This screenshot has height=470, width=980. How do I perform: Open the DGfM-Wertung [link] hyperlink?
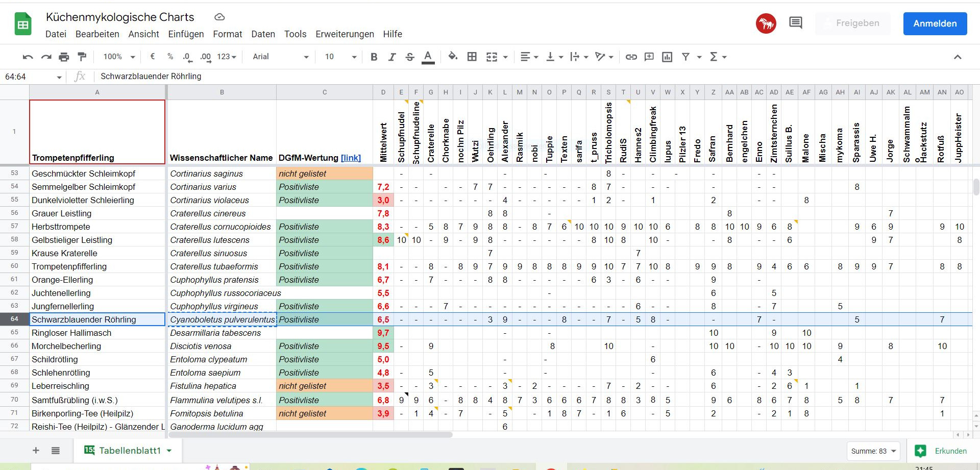pyautogui.click(x=351, y=158)
